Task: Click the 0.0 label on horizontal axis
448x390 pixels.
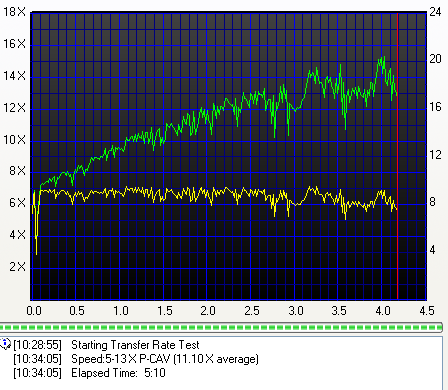Action: coord(34,311)
